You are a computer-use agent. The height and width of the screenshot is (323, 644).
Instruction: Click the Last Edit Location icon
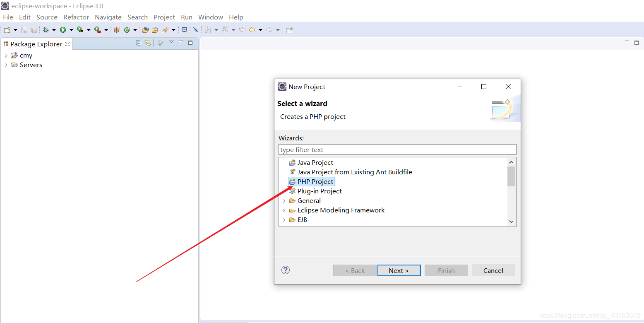242,30
